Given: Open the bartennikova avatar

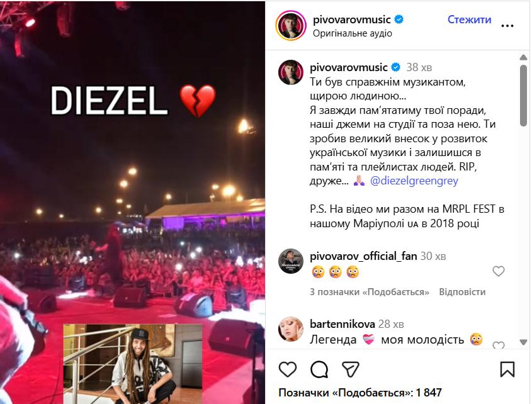Looking at the screenshot, I should click(291, 329).
